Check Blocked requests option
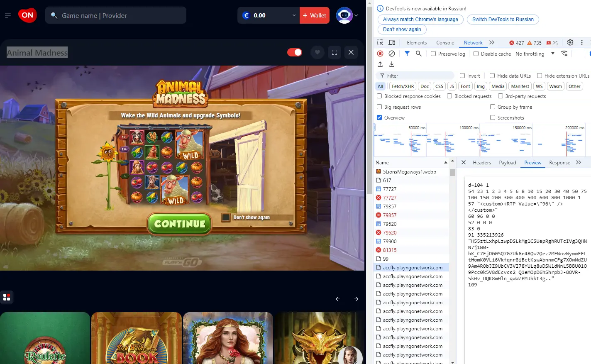 click(449, 96)
